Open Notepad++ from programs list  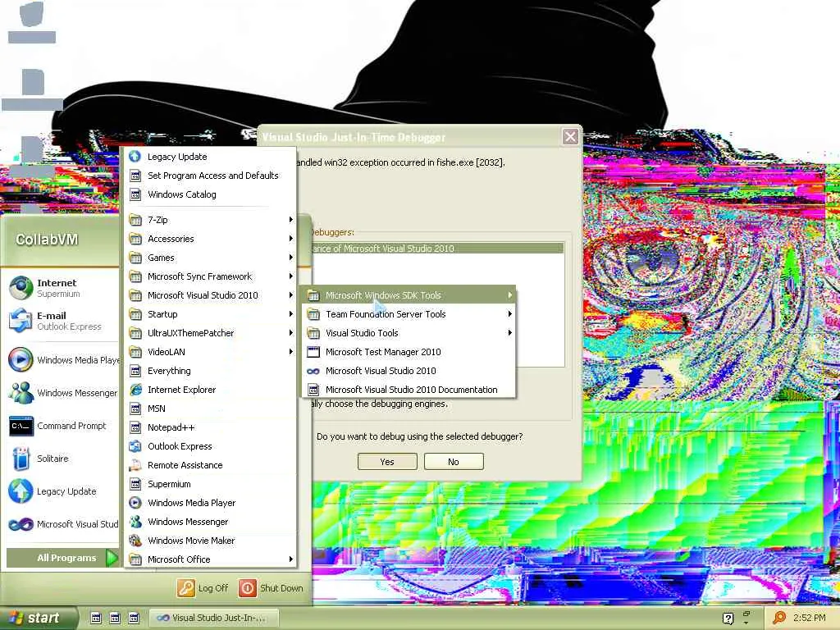coord(210,427)
